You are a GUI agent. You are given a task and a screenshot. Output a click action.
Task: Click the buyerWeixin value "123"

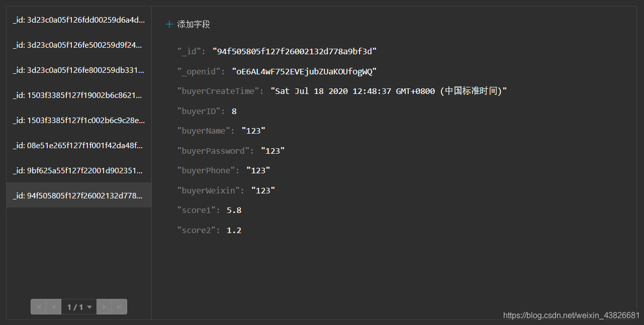coord(263,190)
